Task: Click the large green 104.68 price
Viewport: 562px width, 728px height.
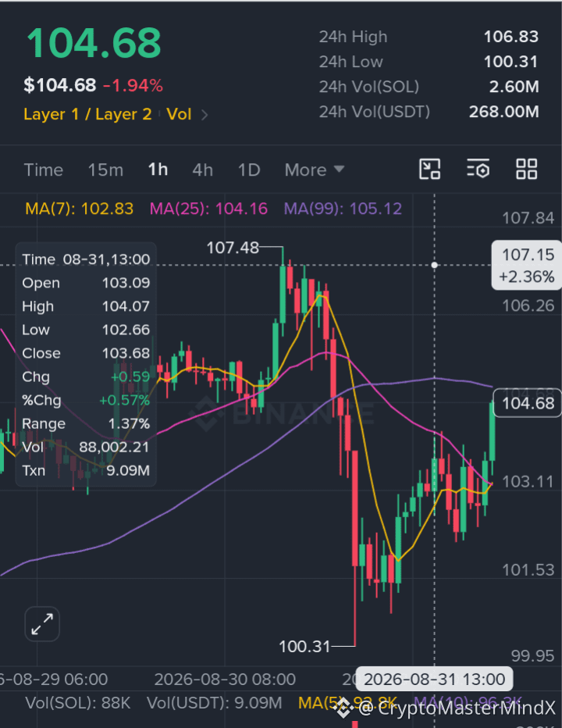Action: [x=94, y=43]
